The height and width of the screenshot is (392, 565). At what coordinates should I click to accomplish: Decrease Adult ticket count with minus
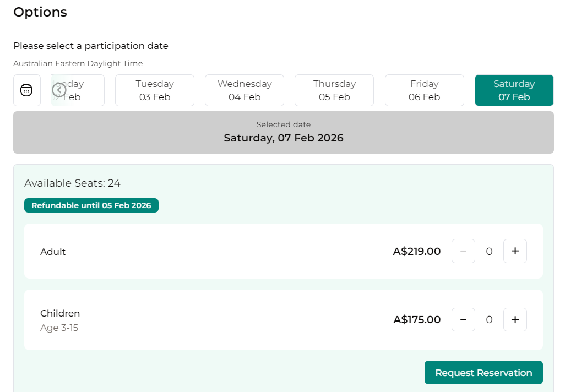coord(463,251)
